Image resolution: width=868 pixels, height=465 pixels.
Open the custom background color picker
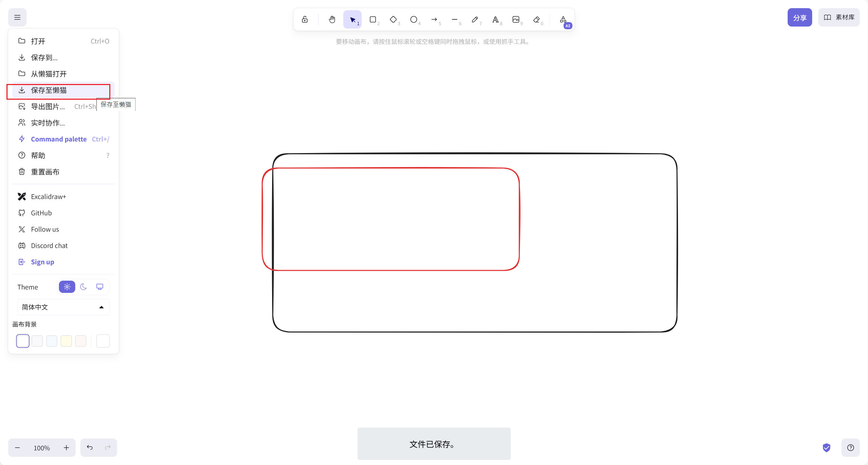tap(103, 341)
